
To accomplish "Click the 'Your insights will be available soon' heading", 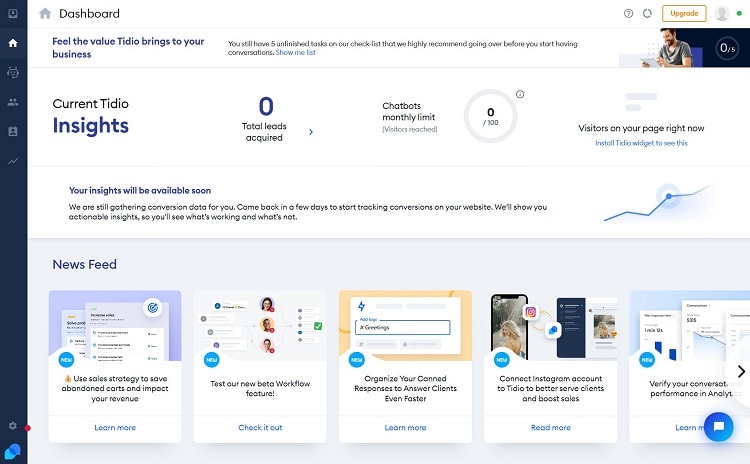I will point(140,190).
